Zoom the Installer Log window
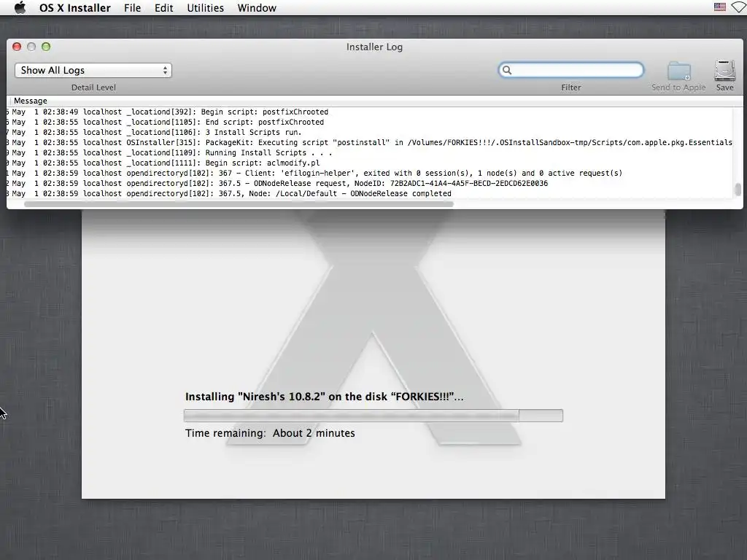Screen dimensions: 747x560 [46, 47]
